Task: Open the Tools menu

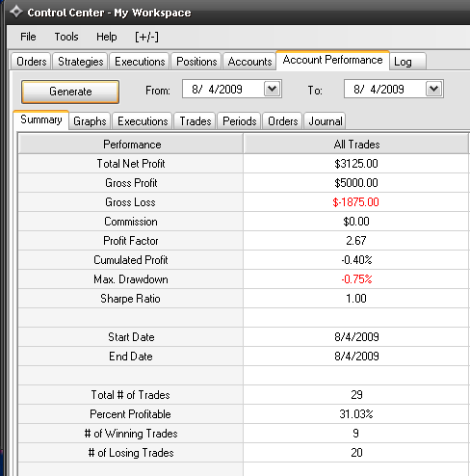Action: click(x=66, y=37)
